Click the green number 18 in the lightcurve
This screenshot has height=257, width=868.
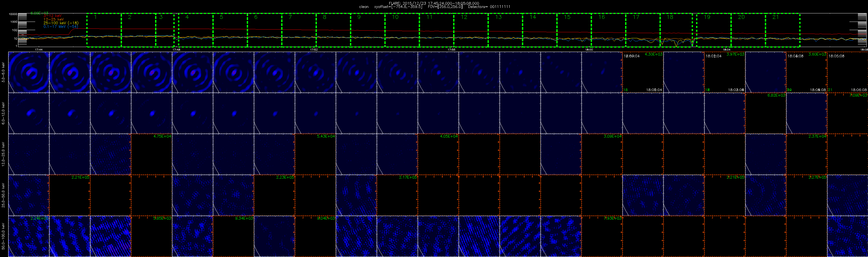tap(670, 17)
